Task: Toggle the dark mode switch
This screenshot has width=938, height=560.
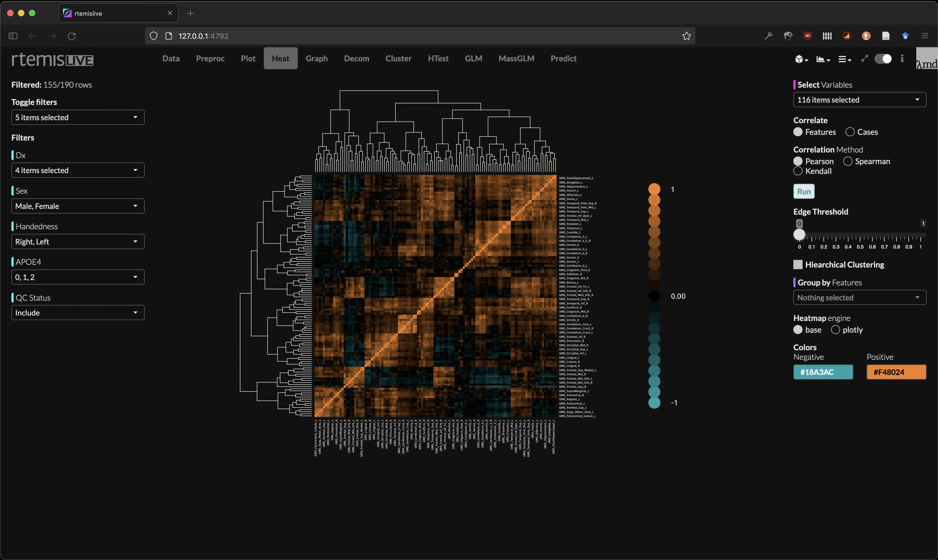Action: 883,59
